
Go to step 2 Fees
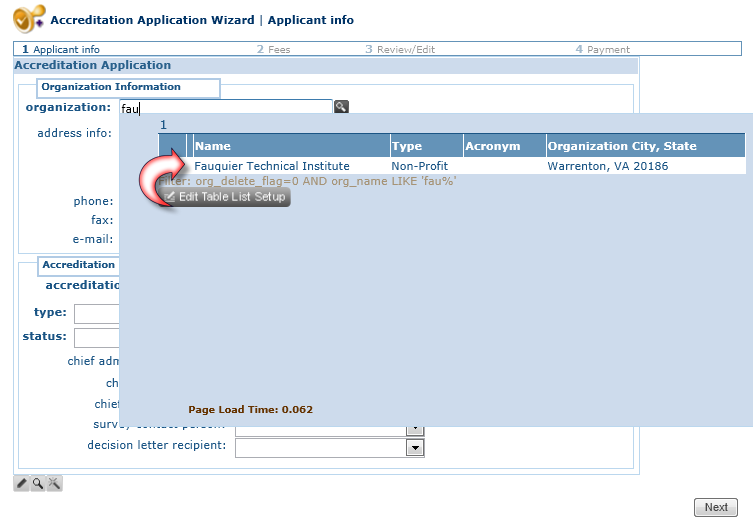[273, 49]
